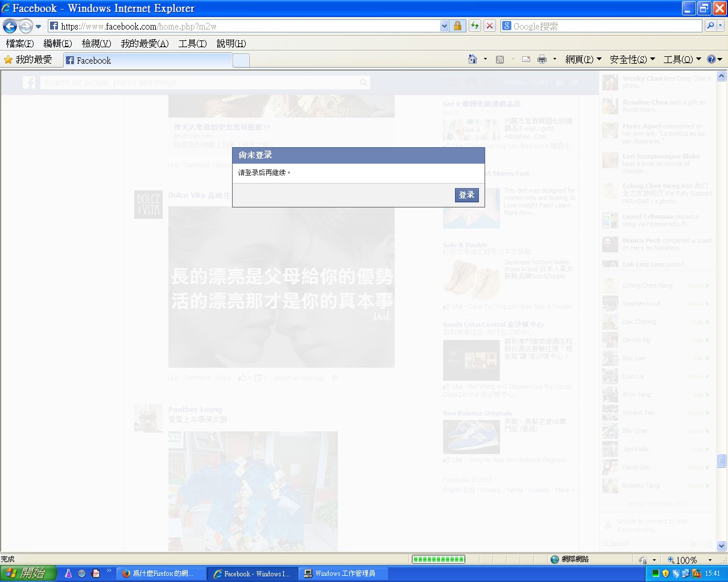Click the browser Back arrow button
This screenshot has width=728, height=582.
10,26
